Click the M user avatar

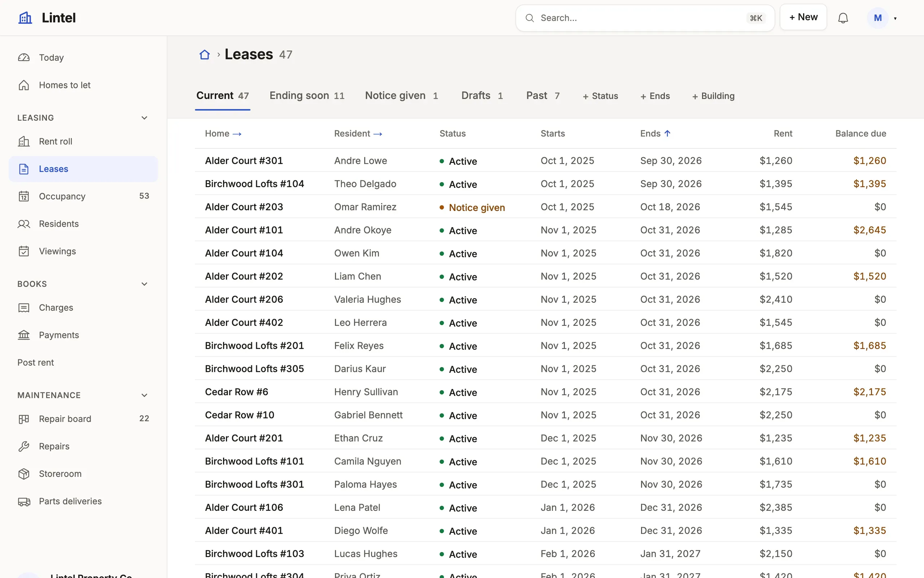[877, 18]
